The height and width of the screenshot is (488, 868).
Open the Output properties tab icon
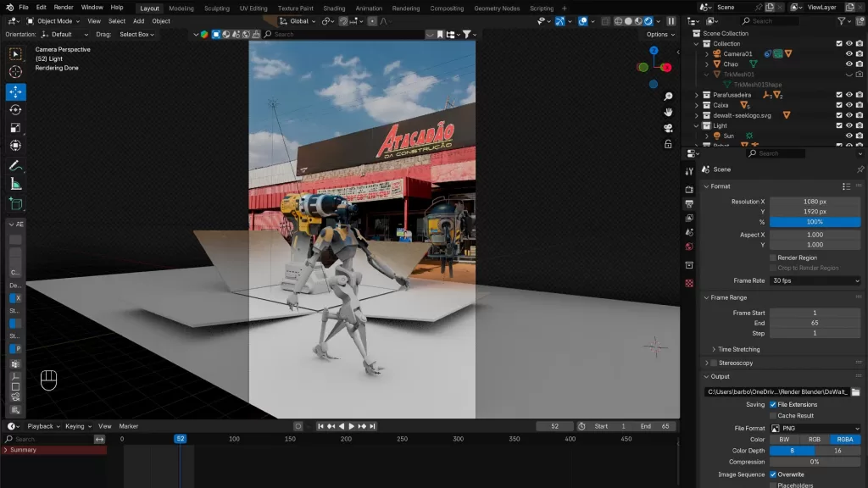[689, 203]
